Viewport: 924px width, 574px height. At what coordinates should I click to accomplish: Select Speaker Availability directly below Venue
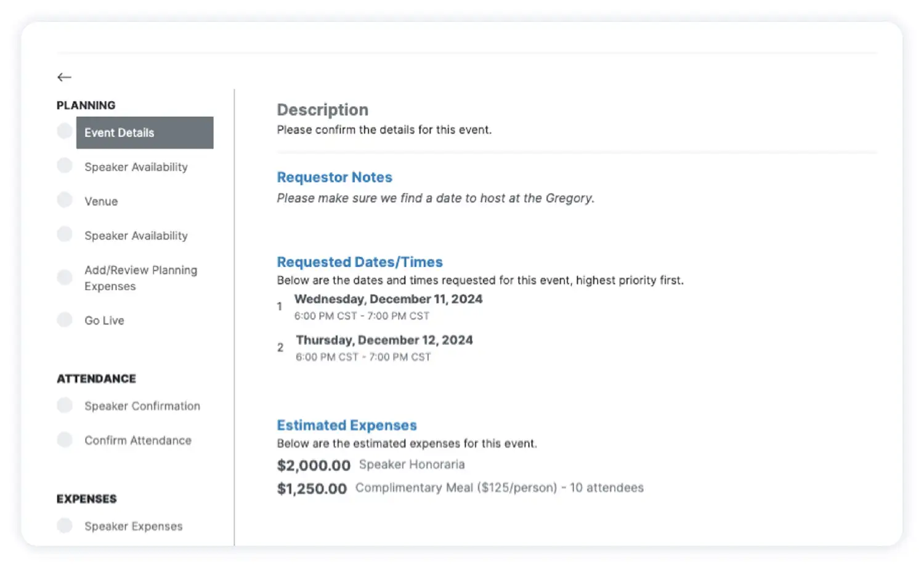point(136,236)
